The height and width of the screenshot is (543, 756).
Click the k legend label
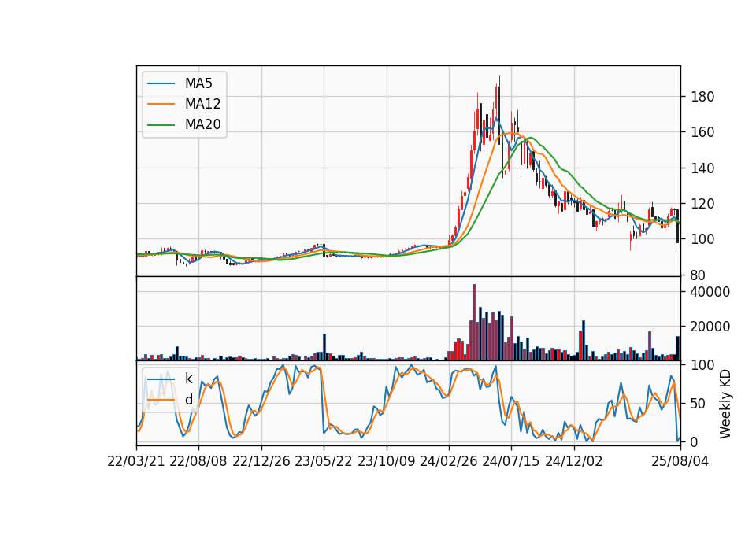point(188,379)
